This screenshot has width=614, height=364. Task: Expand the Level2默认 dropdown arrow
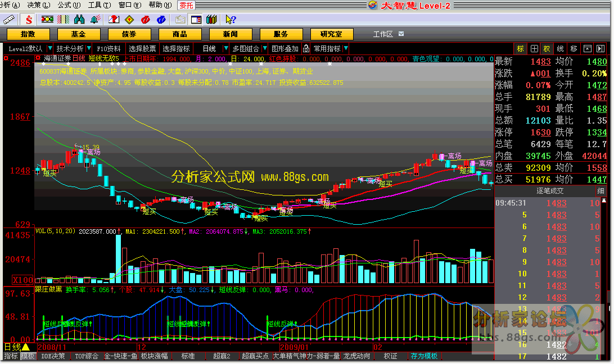[49, 48]
